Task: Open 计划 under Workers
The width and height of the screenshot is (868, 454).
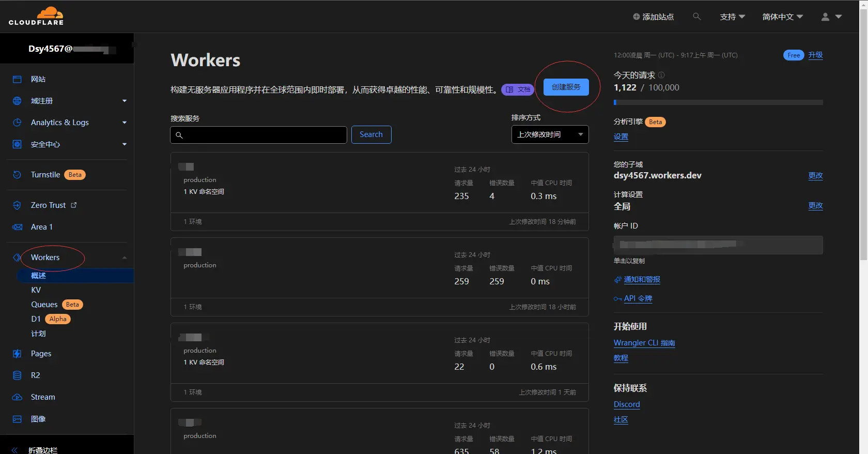Action: [x=38, y=334]
